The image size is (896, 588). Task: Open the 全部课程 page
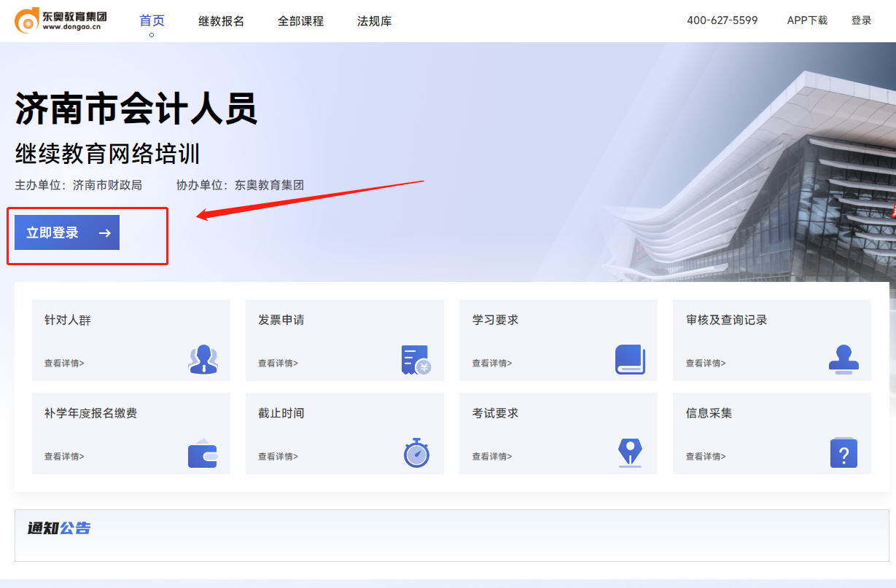pyautogui.click(x=300, y=20)
